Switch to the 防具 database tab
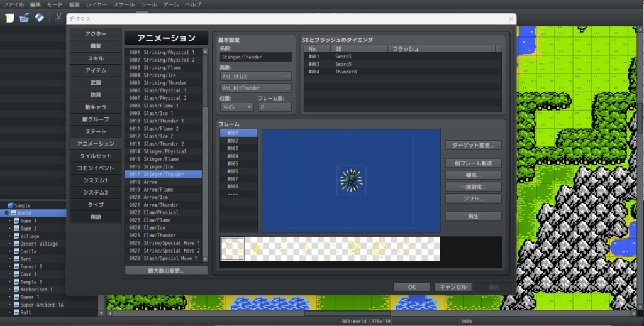The height and width of the screenshot is (326, 644). pos(96,95)
